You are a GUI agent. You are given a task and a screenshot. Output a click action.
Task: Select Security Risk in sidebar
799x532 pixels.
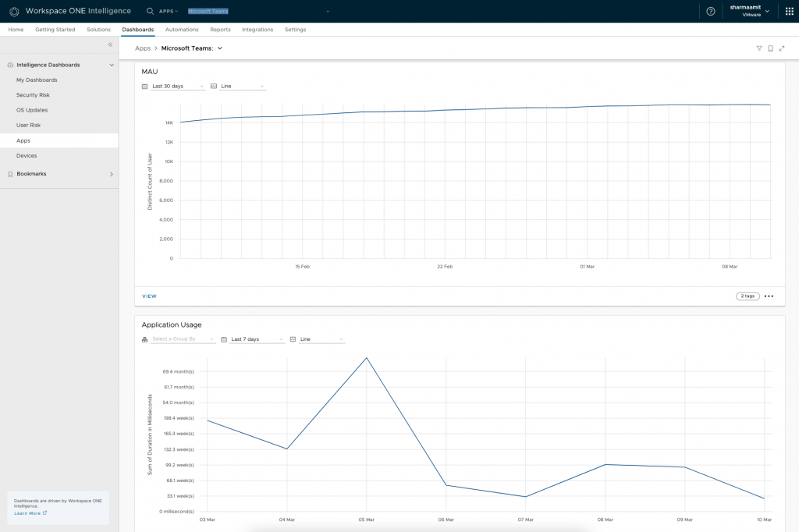(x=33, y=95)
